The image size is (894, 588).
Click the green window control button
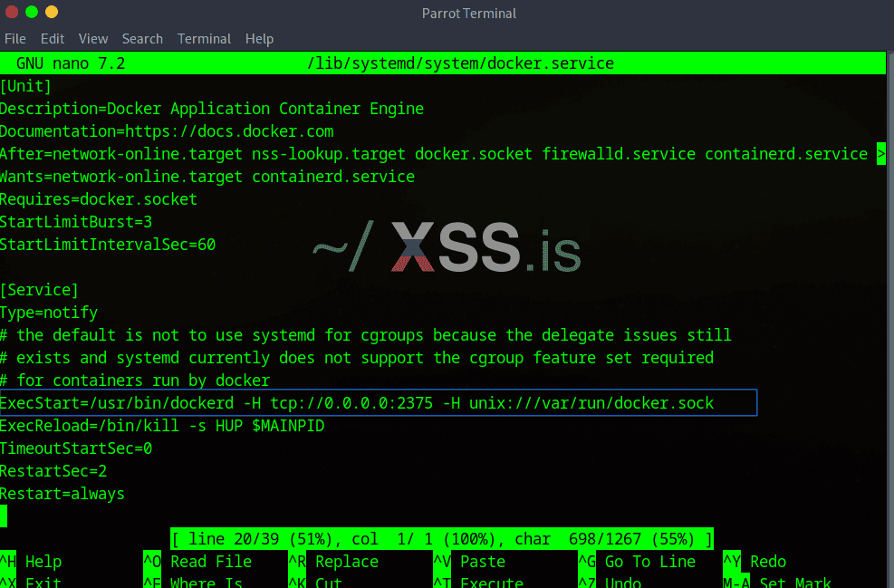32,12
